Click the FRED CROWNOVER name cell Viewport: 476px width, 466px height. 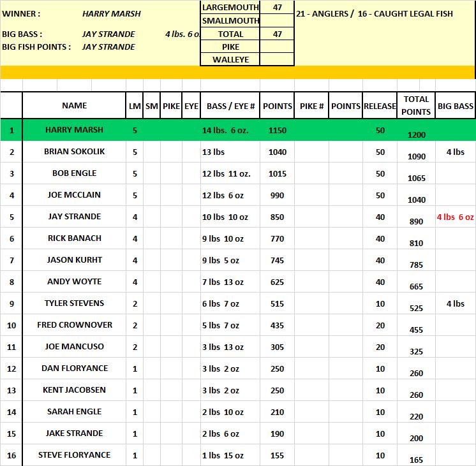(75, 325)
